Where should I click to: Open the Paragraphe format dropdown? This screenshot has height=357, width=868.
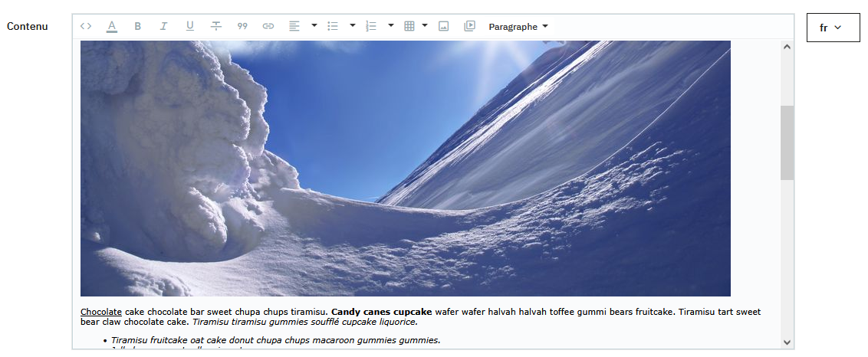point(518,27)
